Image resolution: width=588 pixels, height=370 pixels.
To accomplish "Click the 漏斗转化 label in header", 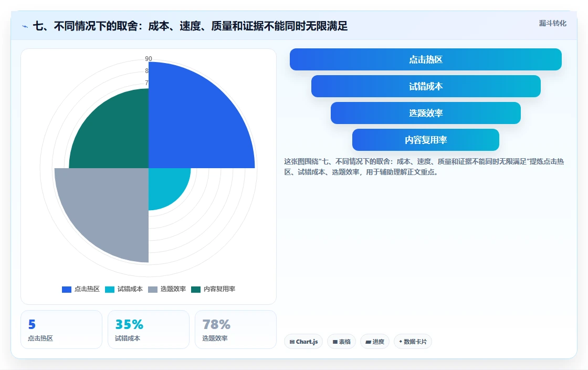I will pos(552,23).
